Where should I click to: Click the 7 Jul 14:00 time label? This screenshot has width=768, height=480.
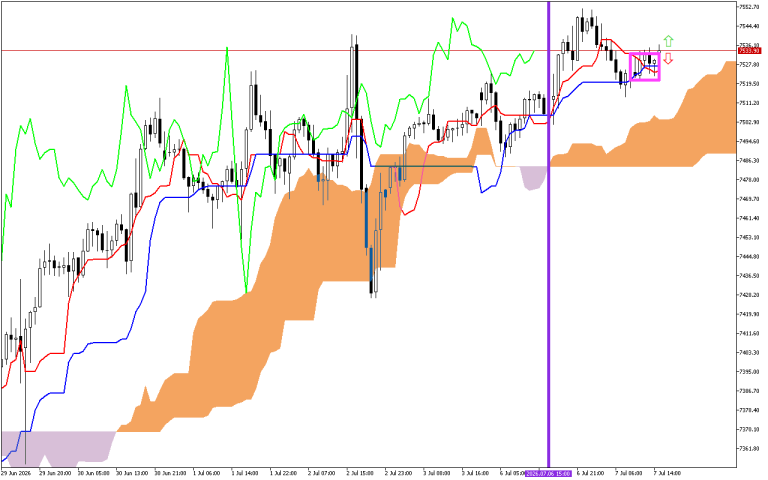click(667, 474)
